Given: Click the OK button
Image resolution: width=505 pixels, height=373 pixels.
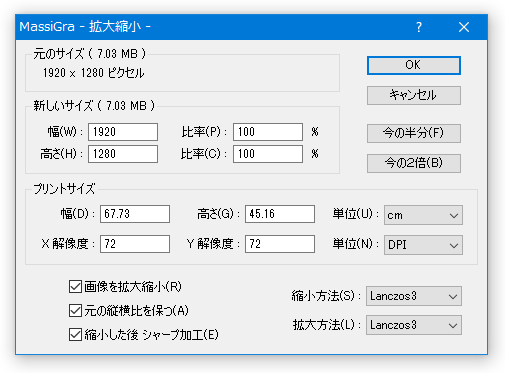Looking at the screenshot, I should (x=414, y=65).
